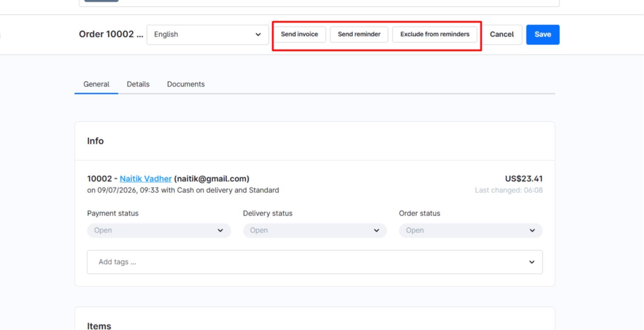Click the language dropdown chevron icon
The image size is (644, 330).
(x=258, y=35)
